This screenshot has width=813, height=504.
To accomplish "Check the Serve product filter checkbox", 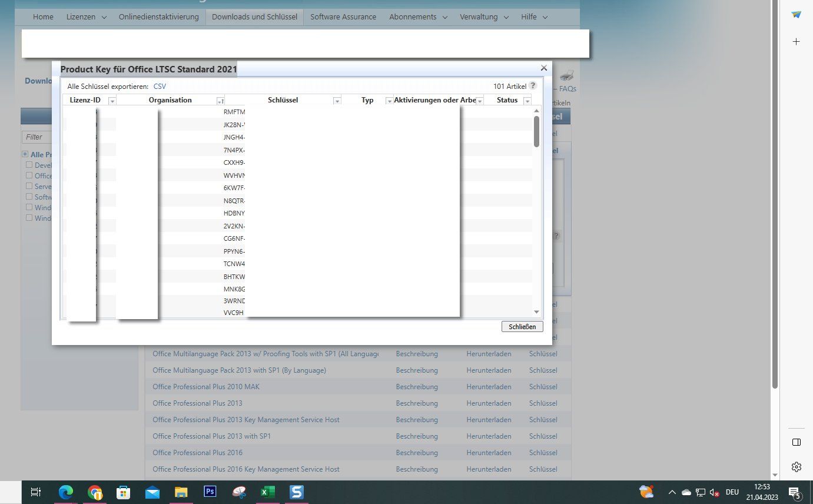I will point(29,186).
